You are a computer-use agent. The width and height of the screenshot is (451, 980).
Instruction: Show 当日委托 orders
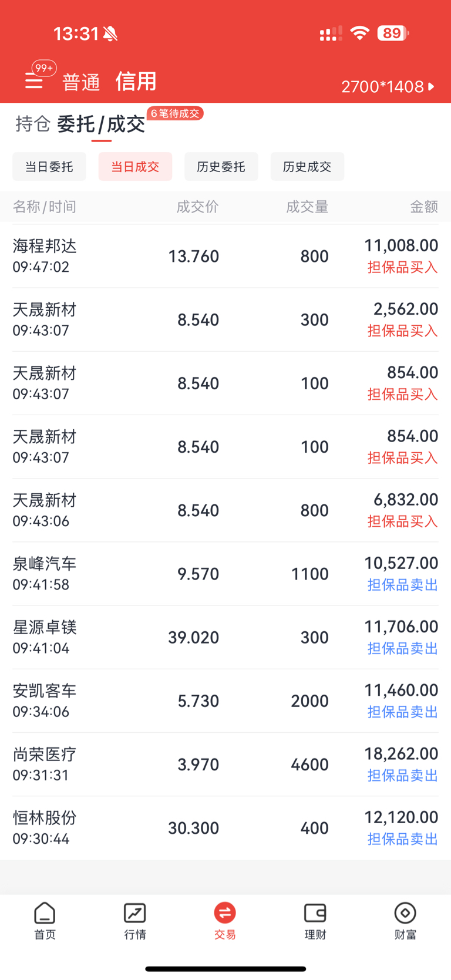tap(49, 167)
